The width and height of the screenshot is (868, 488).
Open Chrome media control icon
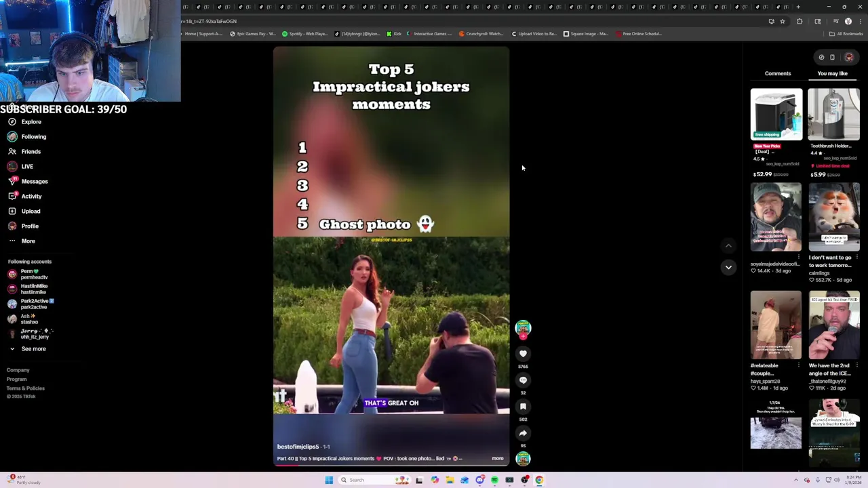coord(835,22)
